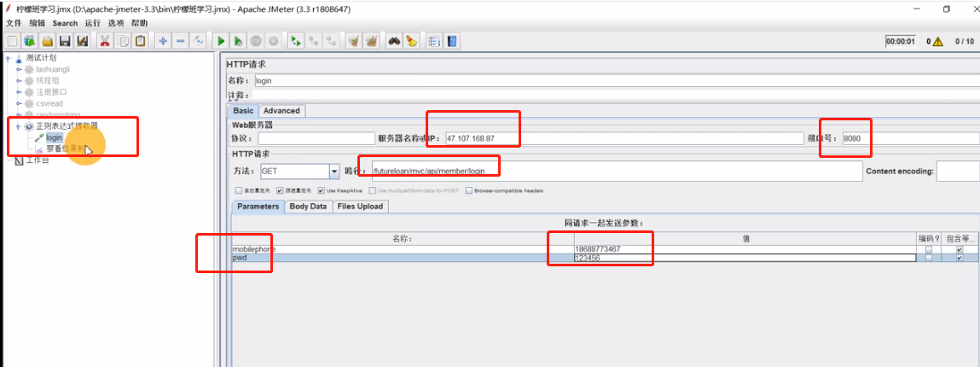Image resolution: width=980 pixels, height=367 pixels.
Task: Expand the 线程组 tree node
Action: [x=19, y=80]
